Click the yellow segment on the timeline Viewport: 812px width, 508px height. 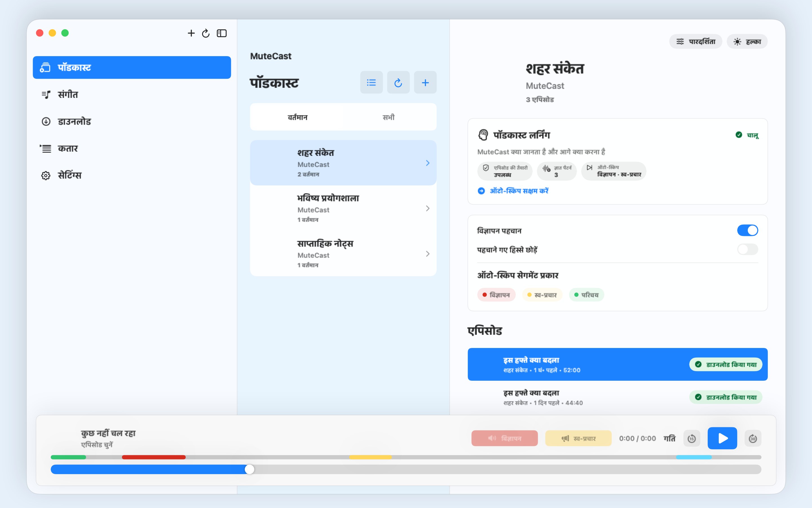pyautogui.click(x=370, y=457)
